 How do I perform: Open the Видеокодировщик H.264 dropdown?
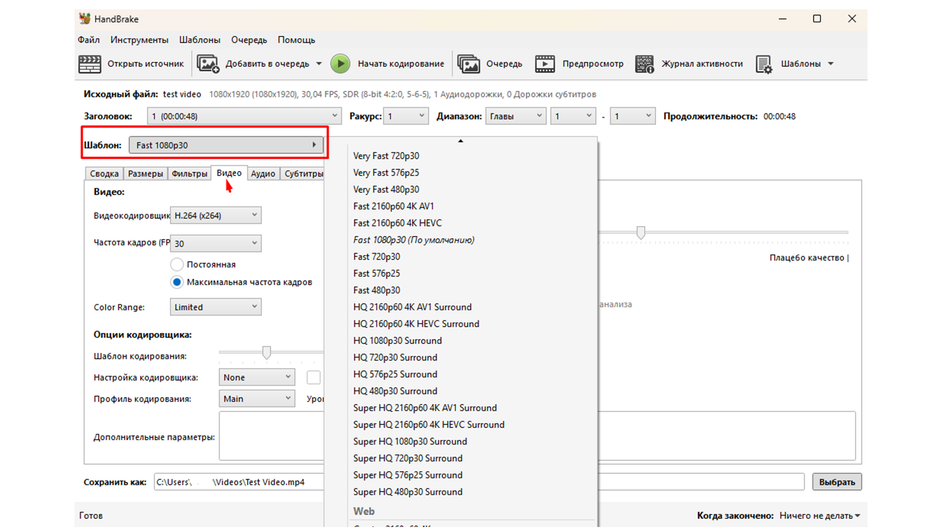click(216, 216)
